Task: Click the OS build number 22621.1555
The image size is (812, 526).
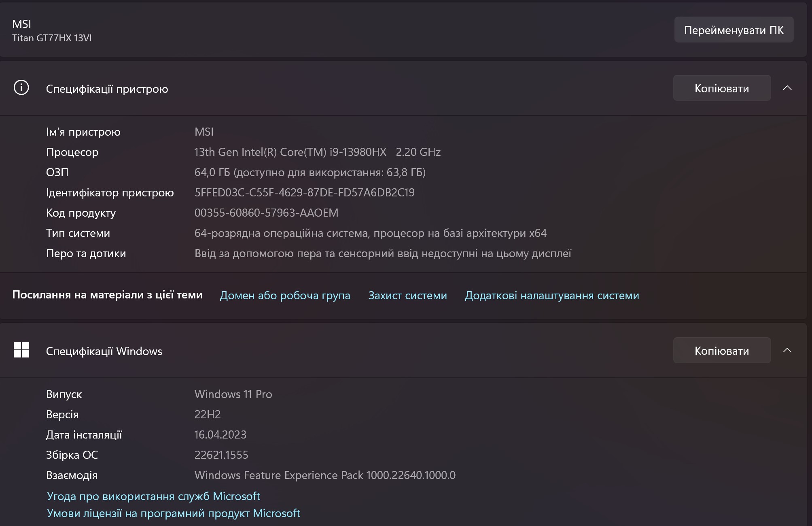Action: coord(221,455)
